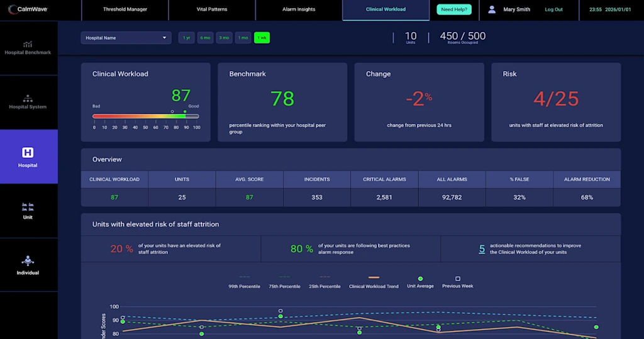Expand the Hospital Name dropdown

coord(126,38)
